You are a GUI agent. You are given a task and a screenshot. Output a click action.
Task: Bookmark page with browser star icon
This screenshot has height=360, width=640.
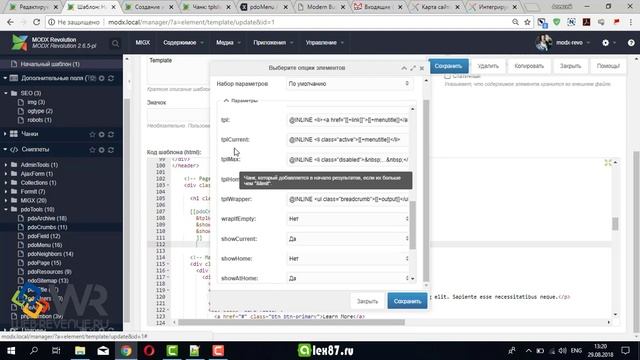[527, 22]
